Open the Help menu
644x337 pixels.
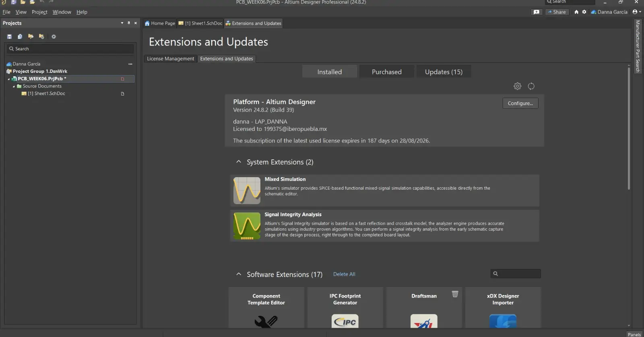tap(82, 12)
